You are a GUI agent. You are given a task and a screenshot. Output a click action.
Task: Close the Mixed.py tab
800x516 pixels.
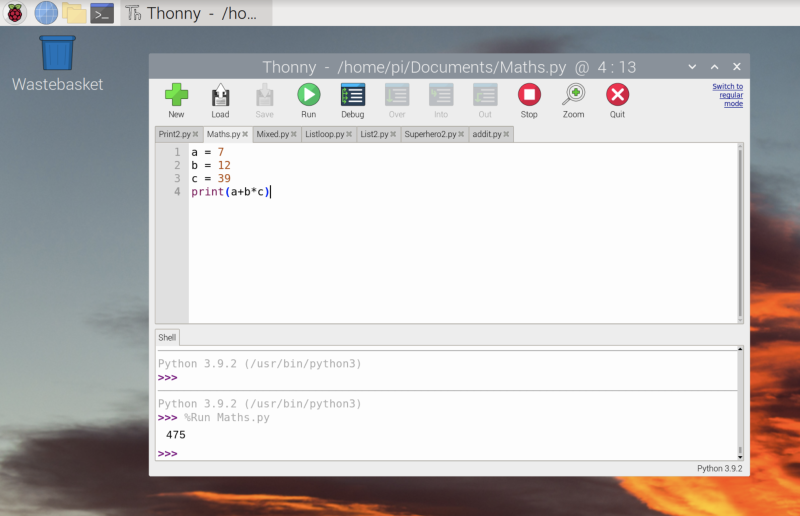point(294,134)
